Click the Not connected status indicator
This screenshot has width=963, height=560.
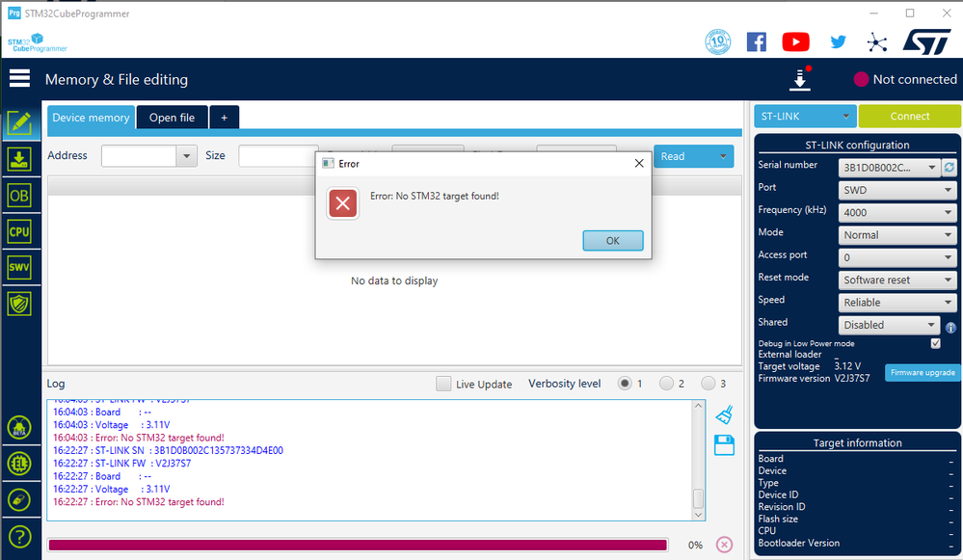click(x=905, y=79)
